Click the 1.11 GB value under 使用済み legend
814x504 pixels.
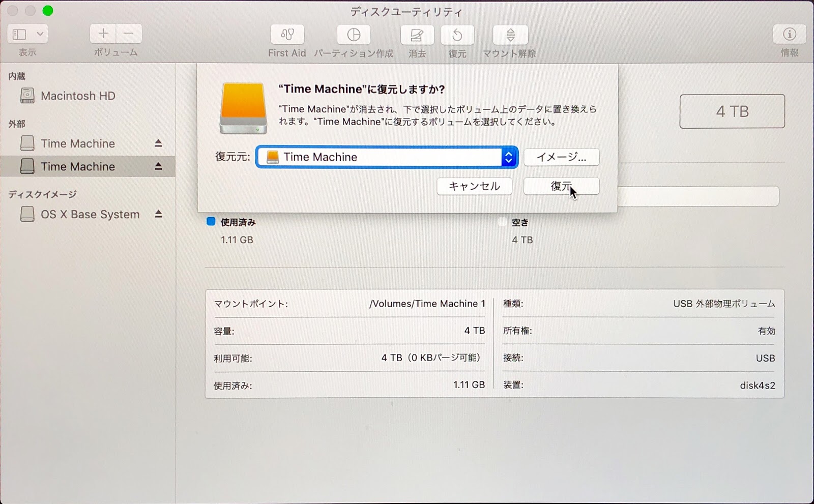click(237, 240)
